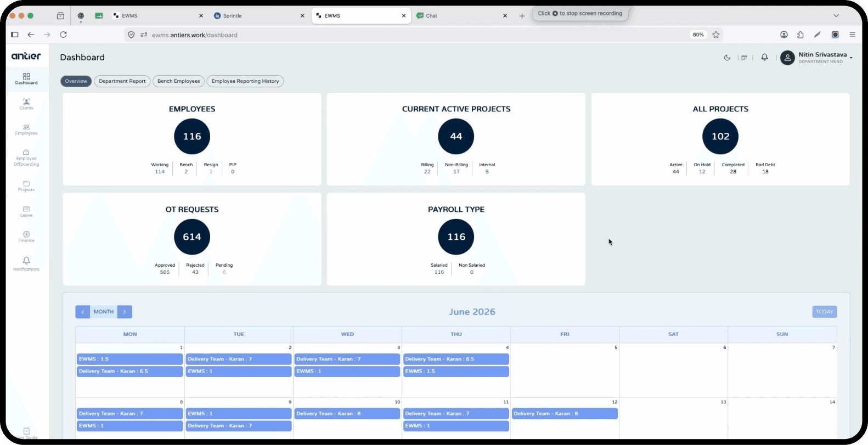868x445 pixels.
Task: Click the user avatar icon
Action: pos(787,58)
